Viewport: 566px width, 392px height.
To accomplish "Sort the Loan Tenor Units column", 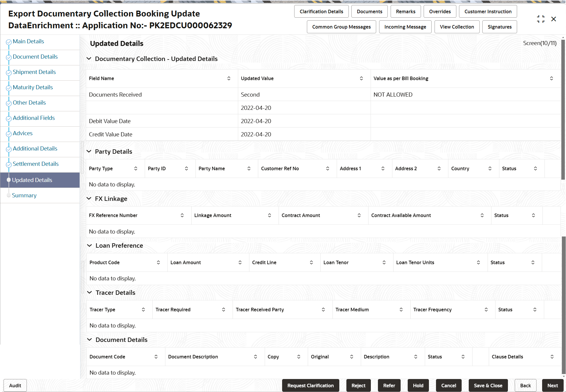I will point(478,262).
